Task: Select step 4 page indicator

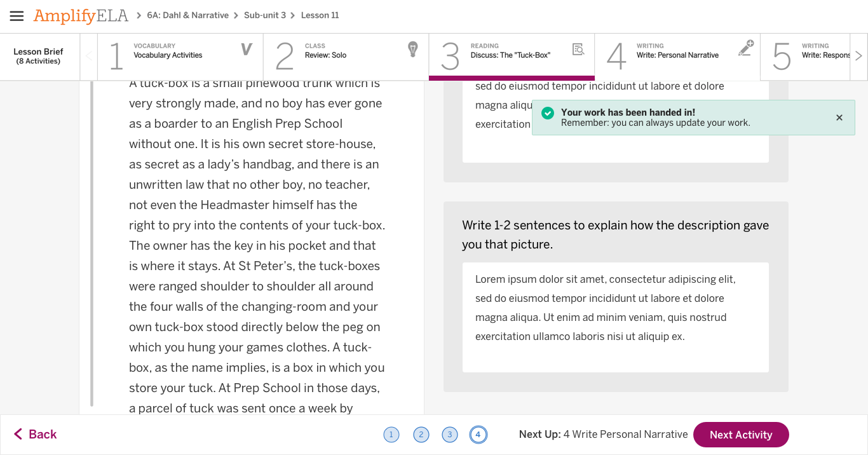Action: 478,435
